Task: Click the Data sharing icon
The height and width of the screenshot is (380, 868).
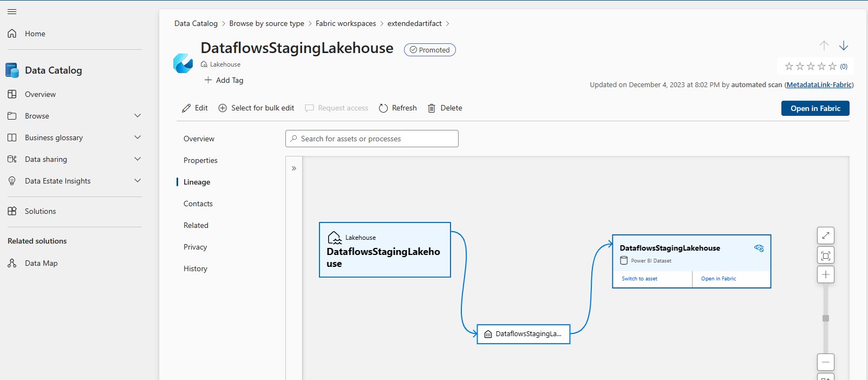Action: (x=12, y=159)
